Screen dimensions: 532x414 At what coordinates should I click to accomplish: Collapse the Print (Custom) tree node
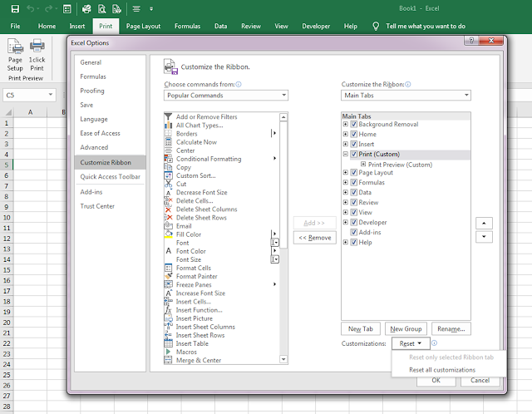pyautogui.click(x=346, y=154)
